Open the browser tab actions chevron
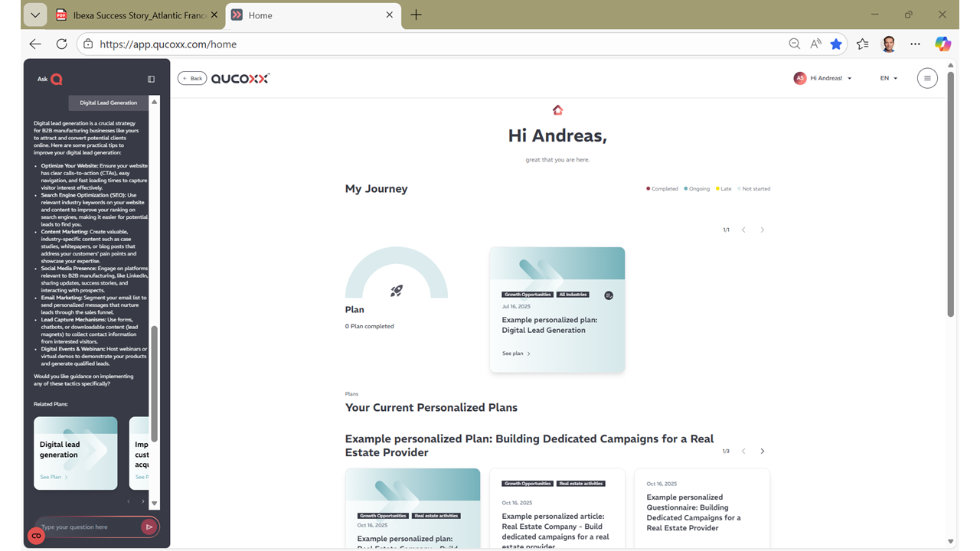Image resolution: width=980 pixels, height=551 pixels. [x=35, y=15]
